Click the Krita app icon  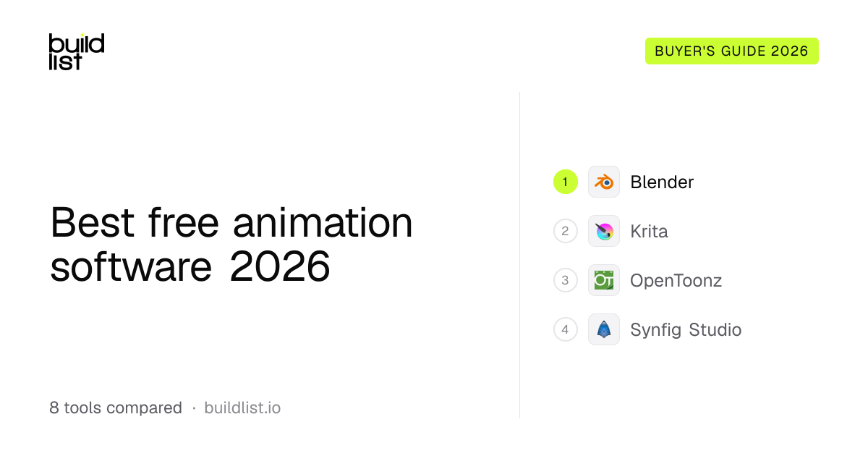tap(604, 231)
